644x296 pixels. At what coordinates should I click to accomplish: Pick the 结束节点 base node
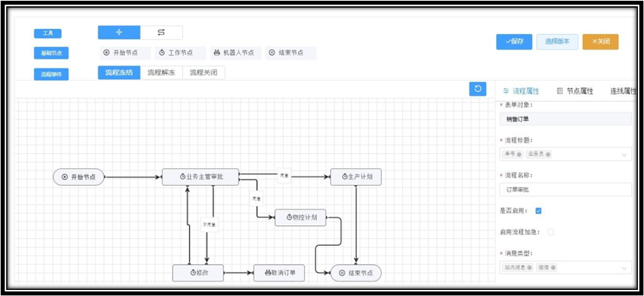291,53
